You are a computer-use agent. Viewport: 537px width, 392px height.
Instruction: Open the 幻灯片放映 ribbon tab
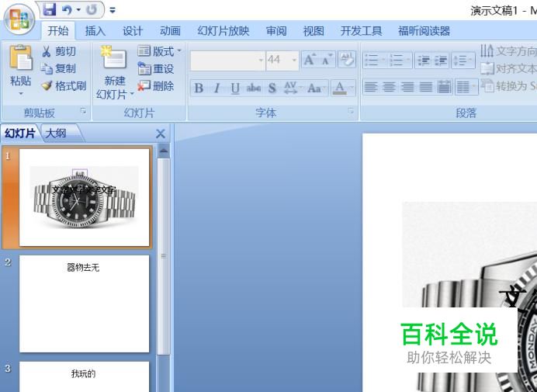[x=223, y=31]
